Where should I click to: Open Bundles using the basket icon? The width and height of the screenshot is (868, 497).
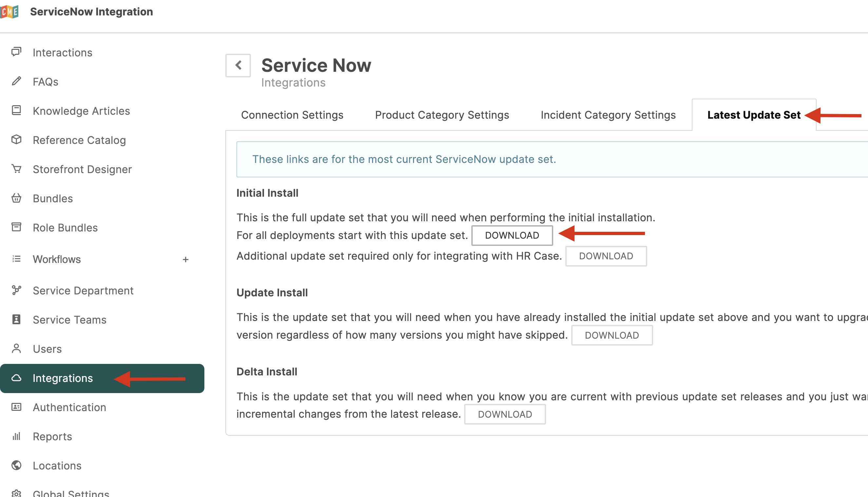click(16, 198)
